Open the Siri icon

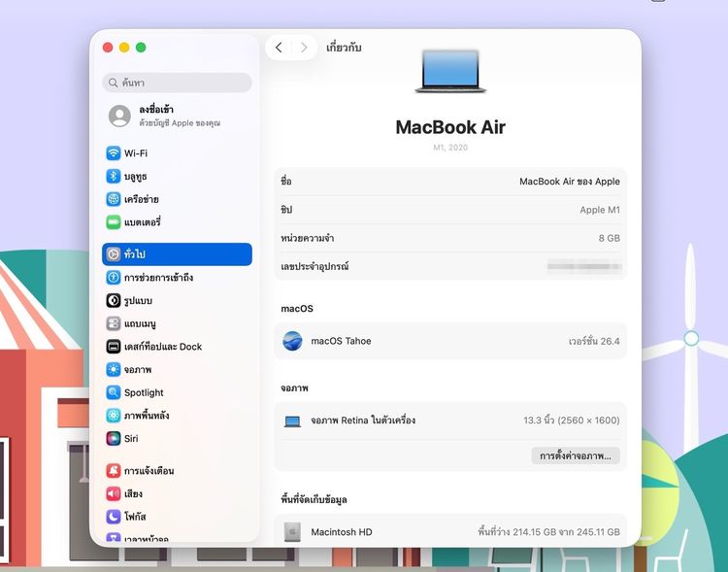pyautogui.click(x=114, y=438)
